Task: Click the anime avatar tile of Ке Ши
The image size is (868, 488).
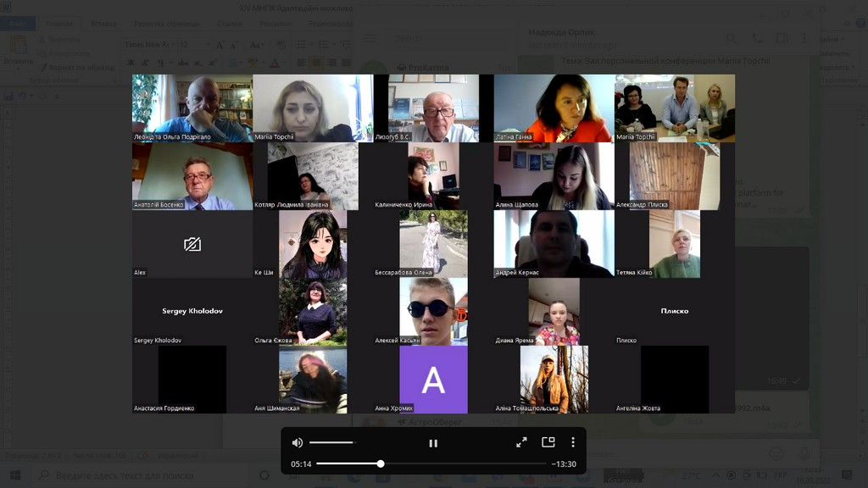Action: coord(313,244)
